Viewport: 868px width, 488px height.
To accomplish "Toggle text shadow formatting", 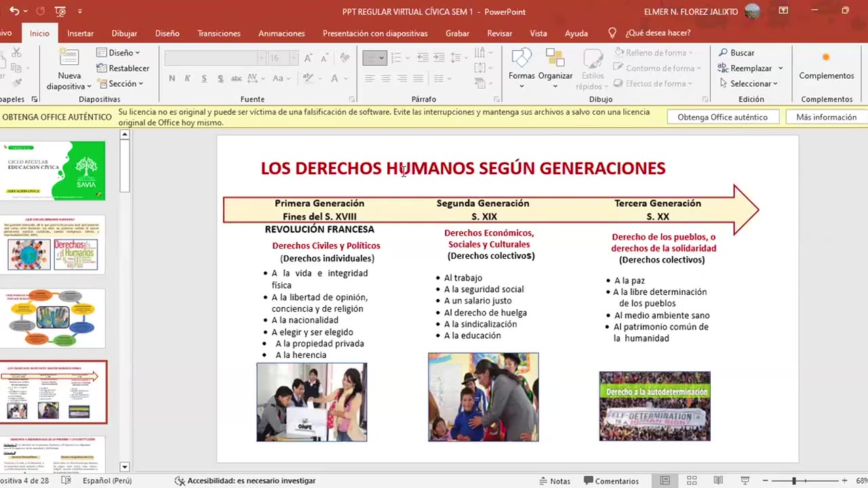I will click(220, 79).
